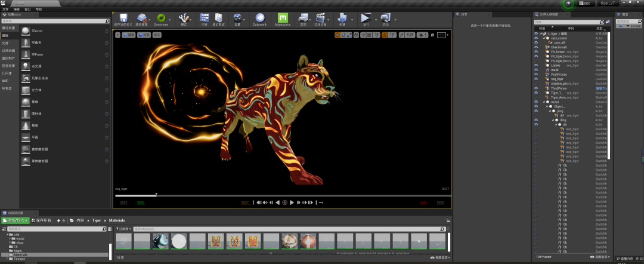Screen dimensions: 644x264
Task: Toggle visibility eye for PostProces actor
Action: click(536, 75)
